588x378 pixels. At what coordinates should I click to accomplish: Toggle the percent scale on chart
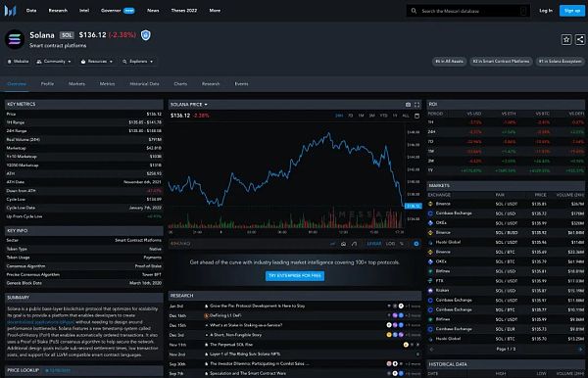click(402, 244)
